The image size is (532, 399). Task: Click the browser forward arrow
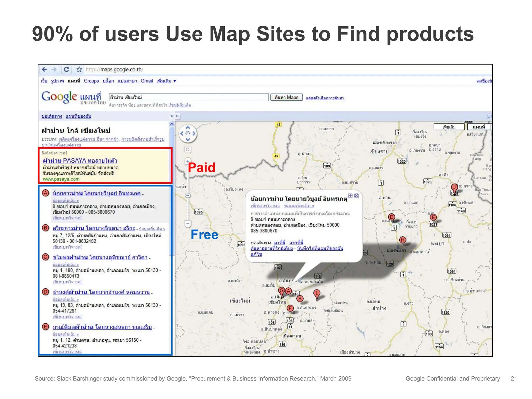click(x=54, y=69)
